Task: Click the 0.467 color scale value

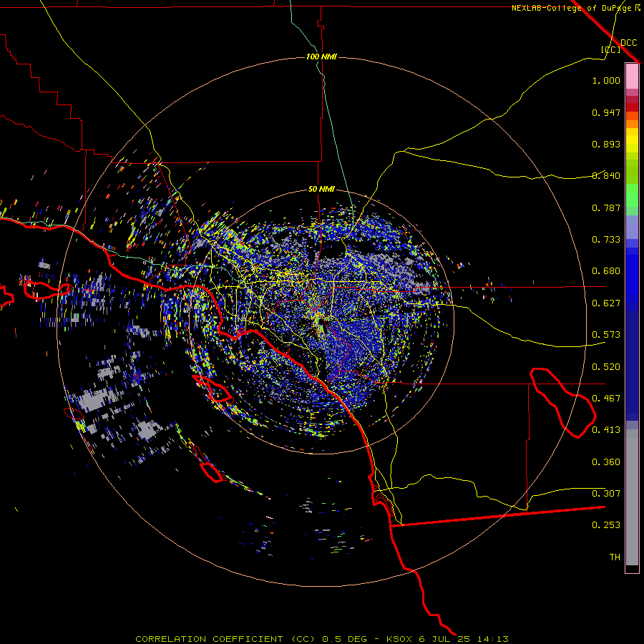Action: 606,399
